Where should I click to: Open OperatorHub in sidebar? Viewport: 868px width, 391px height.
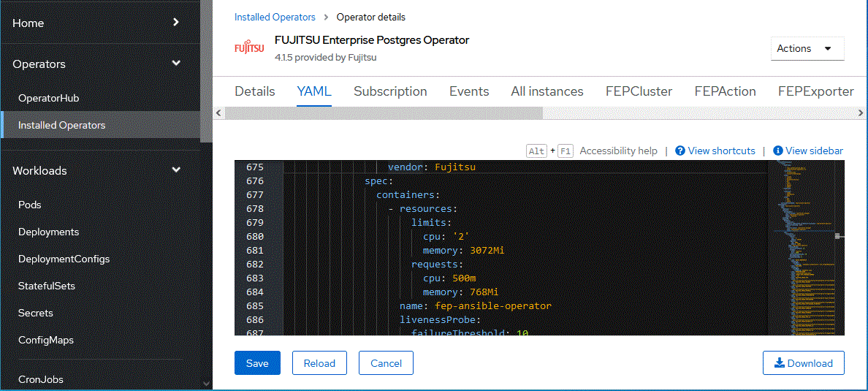(48, 98)
